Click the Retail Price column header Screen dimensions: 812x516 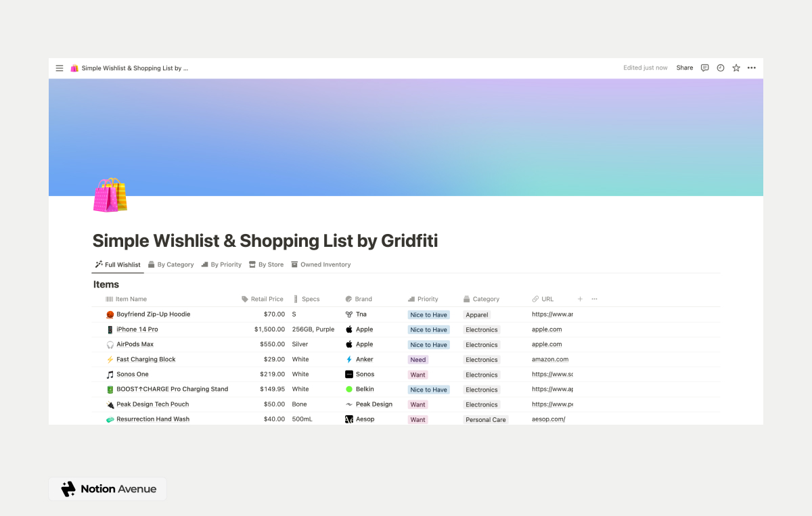coord(263,299)
